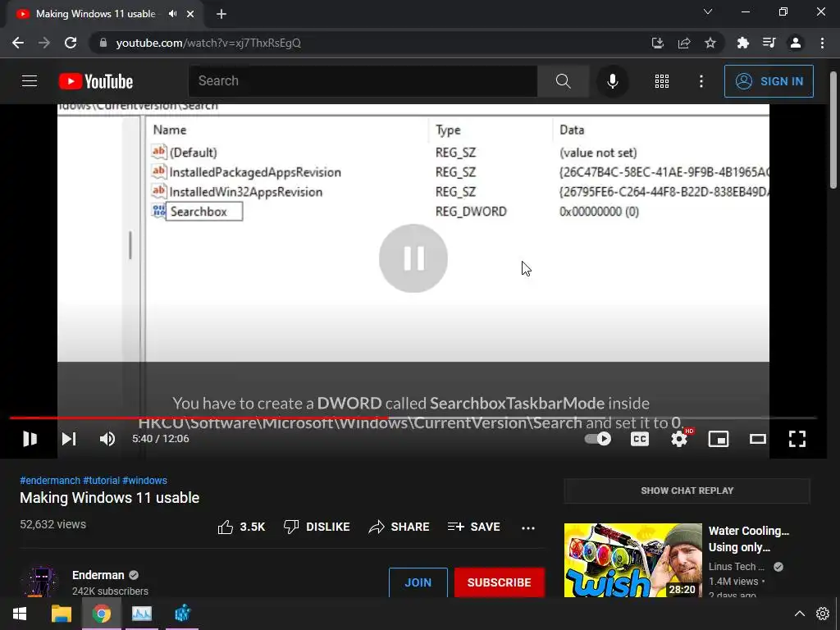Viewport: 840px width, 630px height.
Task: Subscribe to Enderman channel
Action: click(500, 582)
